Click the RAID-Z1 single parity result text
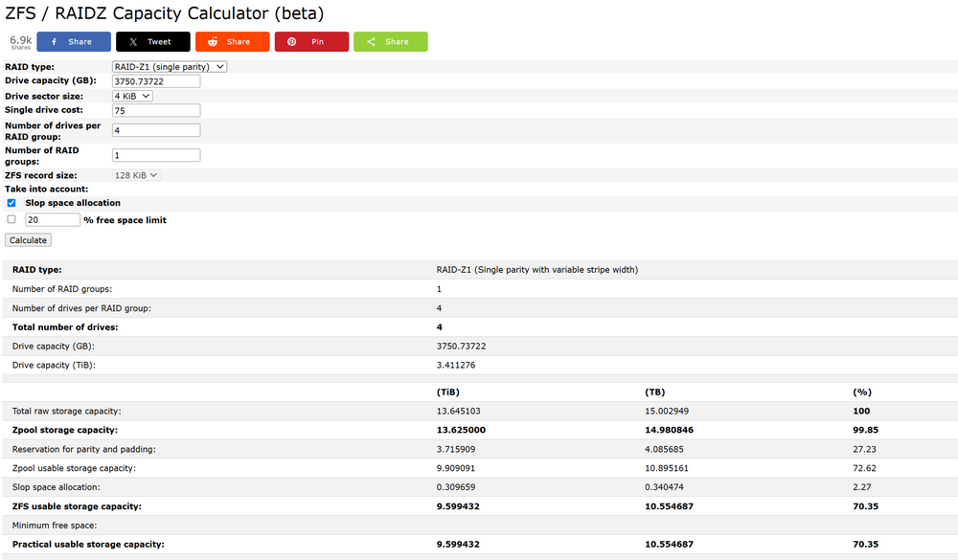Viewport: 958px width, 560px height. (537, 270)
